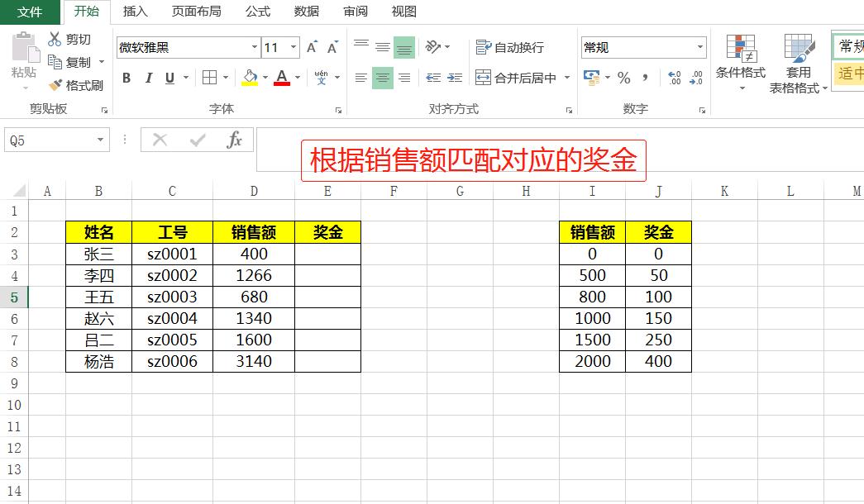Decrease font size with the smaller A icon
The image size is (864, 504).
click(332, 47)
